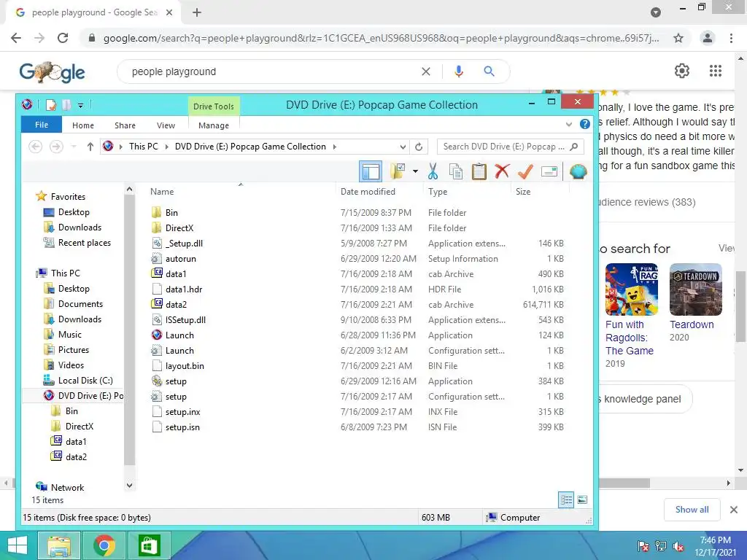747x560 pixels.
Task: Click the folder options icon with checkmark
Action: (398, 171)
